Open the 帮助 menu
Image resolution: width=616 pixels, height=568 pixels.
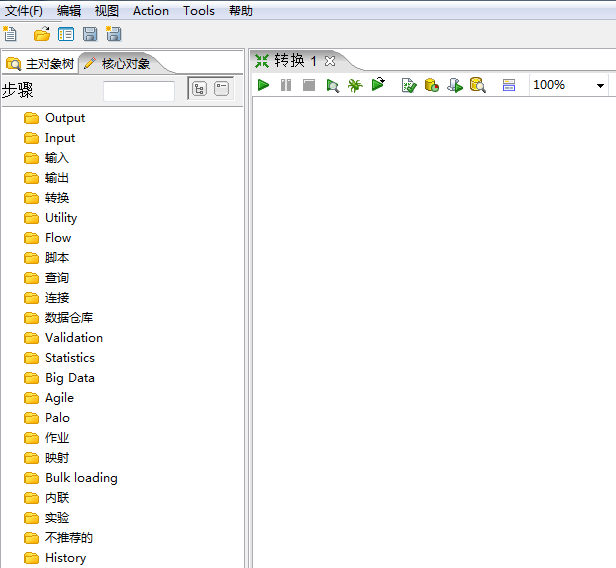pyautogui.click(x=241, y=11)
